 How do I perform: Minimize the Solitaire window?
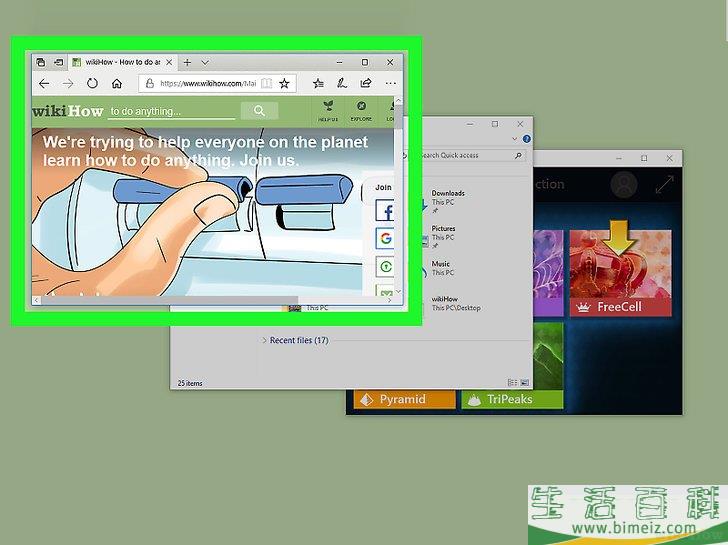pyautogui.click(x=619, y=158)
